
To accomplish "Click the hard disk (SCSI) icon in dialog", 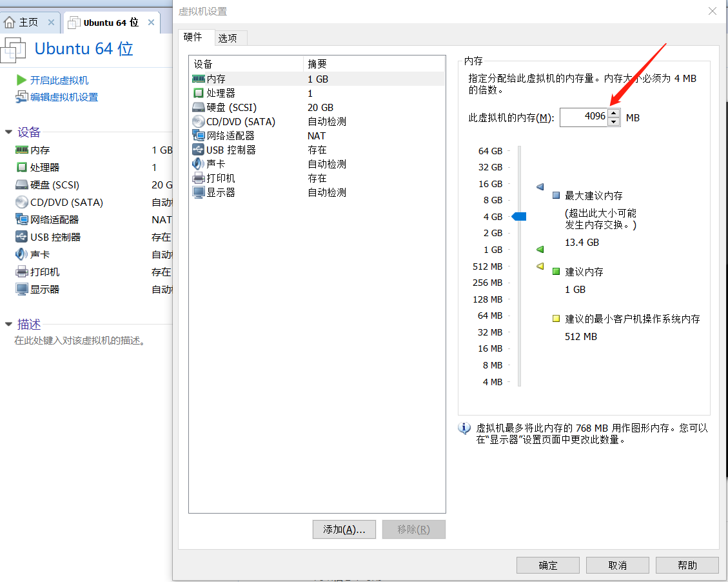I will point(198,107).
